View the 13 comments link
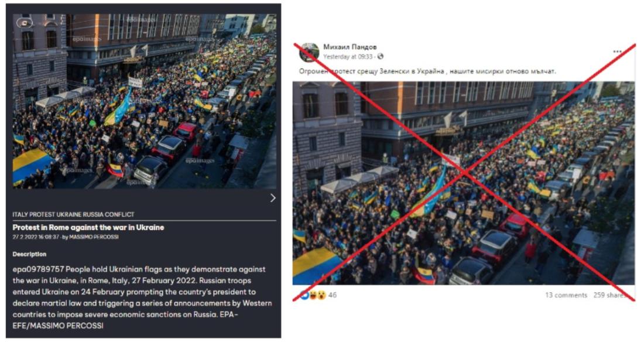Viewport: 644px width, 342px height. (x=566, y=295)
